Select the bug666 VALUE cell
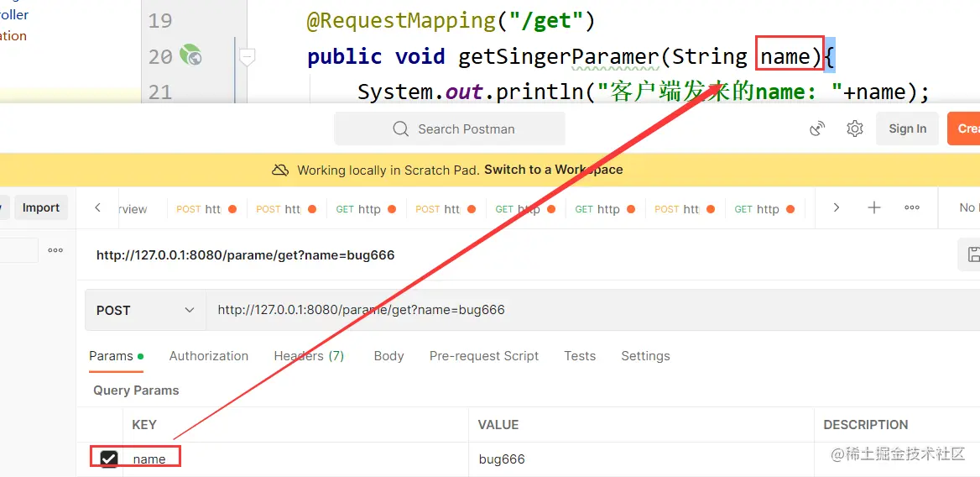The width and height of the screenshot is (980, 477). pyautogui.click(x=641, y=459)
